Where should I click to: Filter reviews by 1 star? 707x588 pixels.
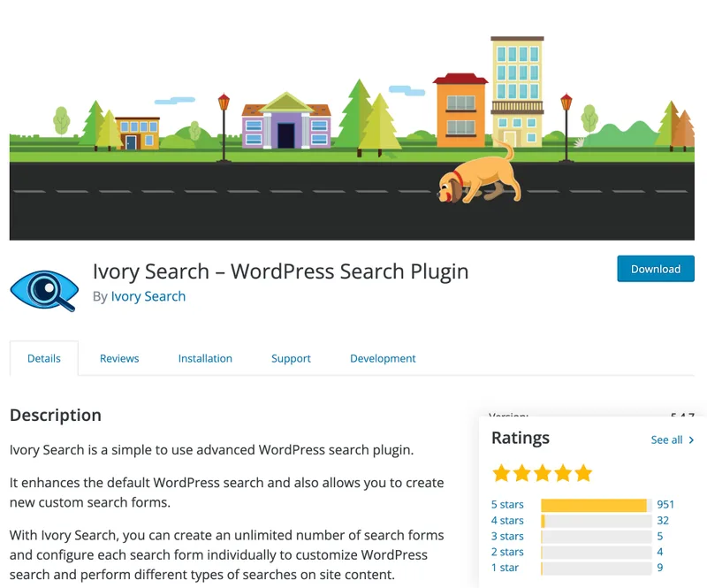[505, 568]
